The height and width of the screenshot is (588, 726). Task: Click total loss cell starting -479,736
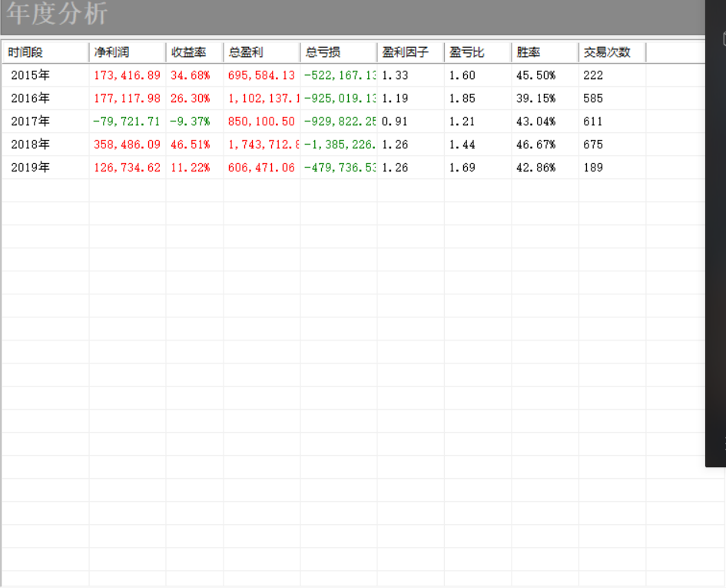[x=340, y=168]
